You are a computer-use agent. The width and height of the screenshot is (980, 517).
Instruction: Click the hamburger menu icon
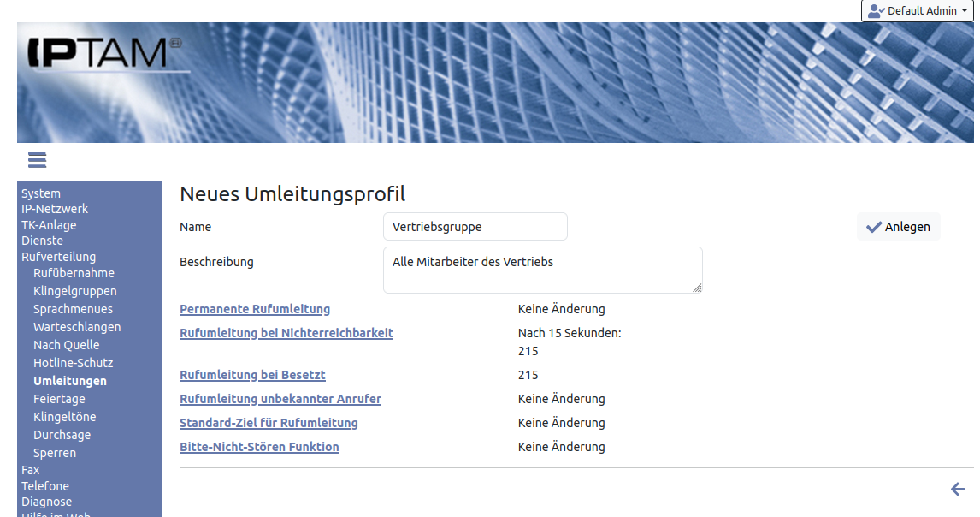click(37, 160)
